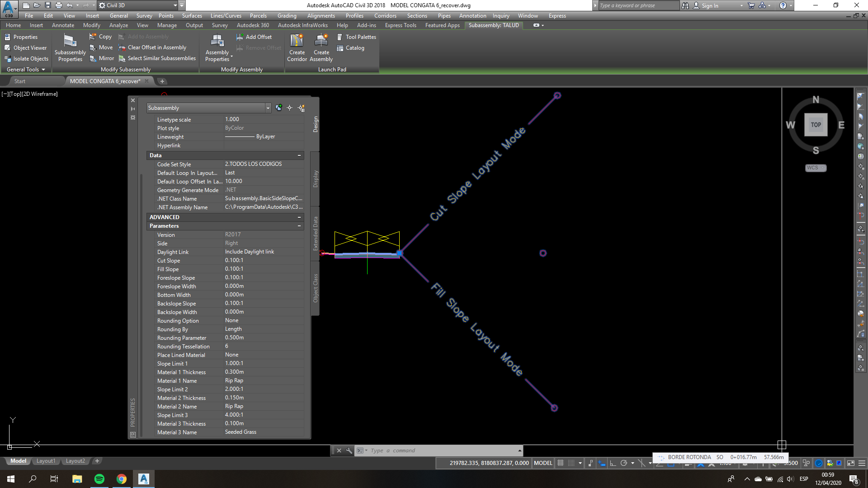Open snap settings dropdown arrow in status bar
Viewport: 868px width, 488px height.
(580, 463)
